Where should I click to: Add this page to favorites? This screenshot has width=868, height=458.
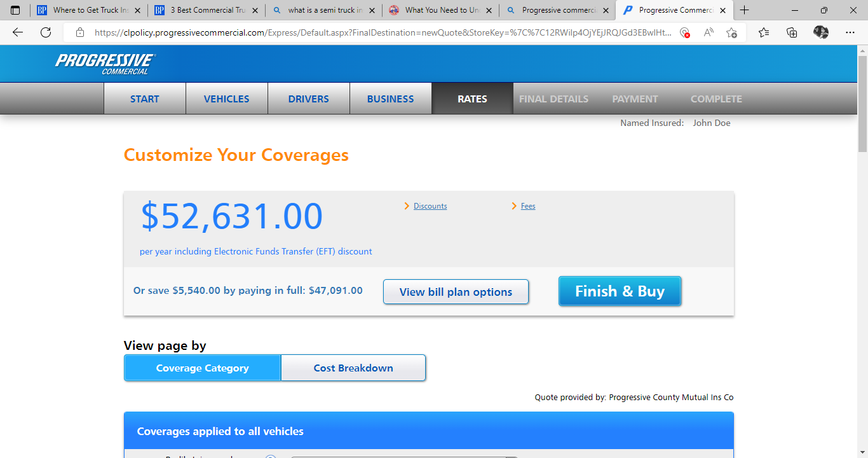(732, 32)
